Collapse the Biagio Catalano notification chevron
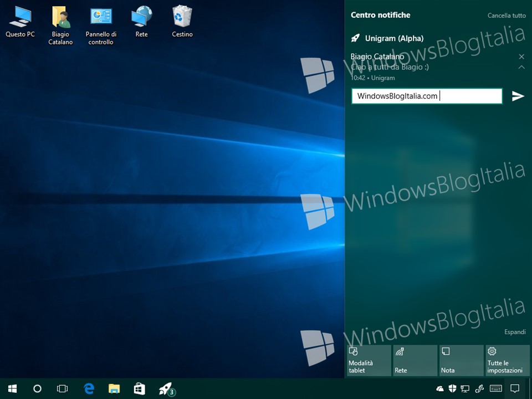 point(521,67)
